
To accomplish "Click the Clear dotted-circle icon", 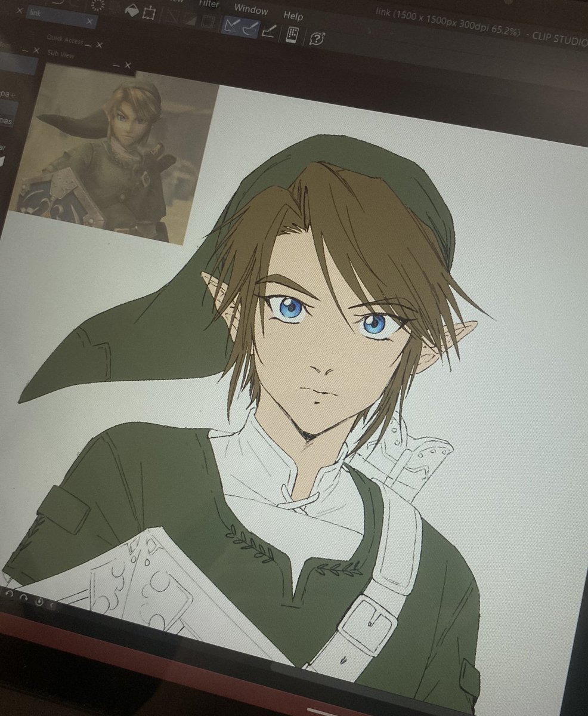I will click(98, 5).
